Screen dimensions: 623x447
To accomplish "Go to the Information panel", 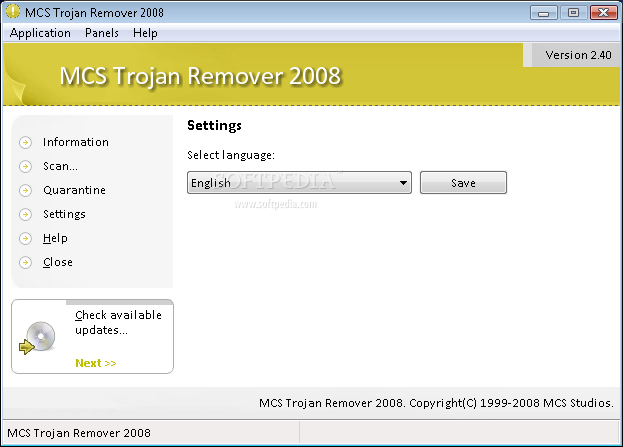I will click(75, 142).
